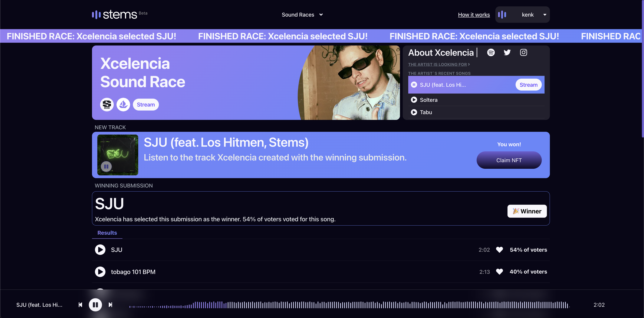Play tobago 101 BPM submission

[100, 272]
